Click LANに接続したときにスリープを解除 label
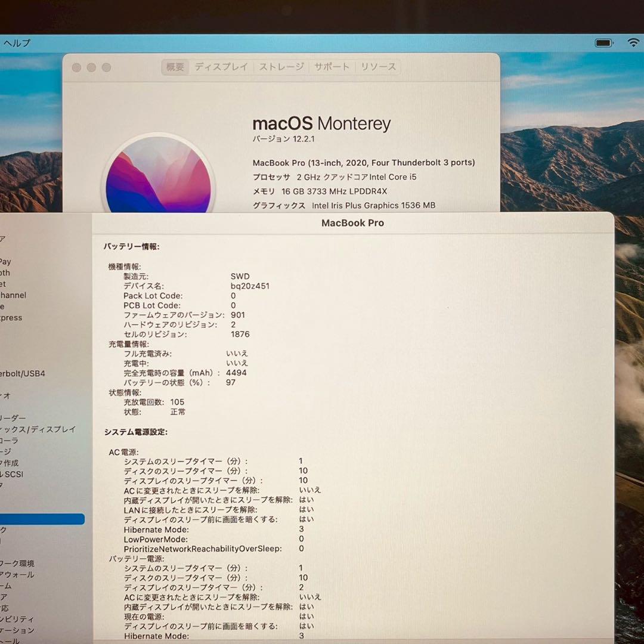This screenshot has height=644, width=644. (x=191, y=510)
